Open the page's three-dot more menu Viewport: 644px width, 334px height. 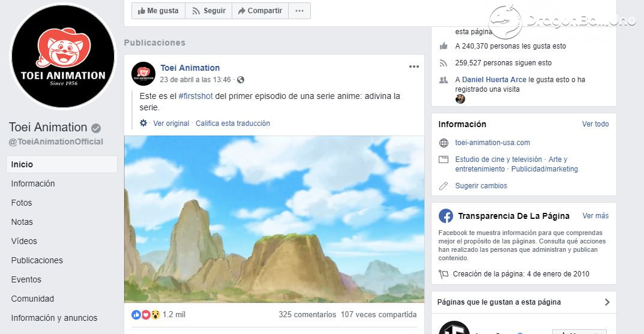click(299, 11)
